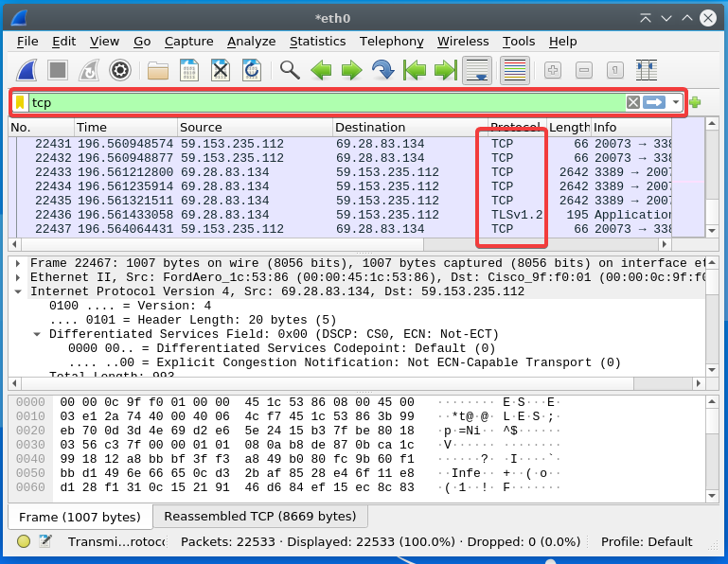Expand the Ethernet II tree node
This screenshot has height=564, width=728.
click(x=18, y=277)
